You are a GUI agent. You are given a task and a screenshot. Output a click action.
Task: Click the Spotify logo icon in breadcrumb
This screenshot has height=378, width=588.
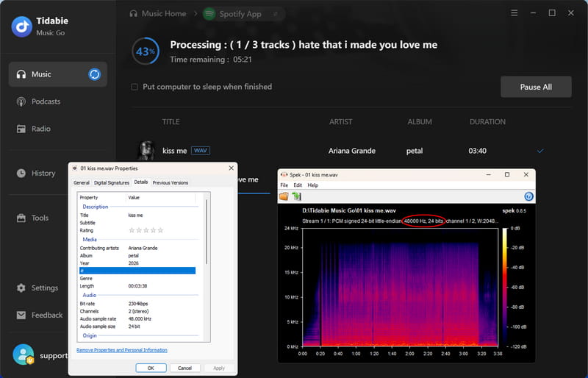pyautogui.click(x=209, y=14)
